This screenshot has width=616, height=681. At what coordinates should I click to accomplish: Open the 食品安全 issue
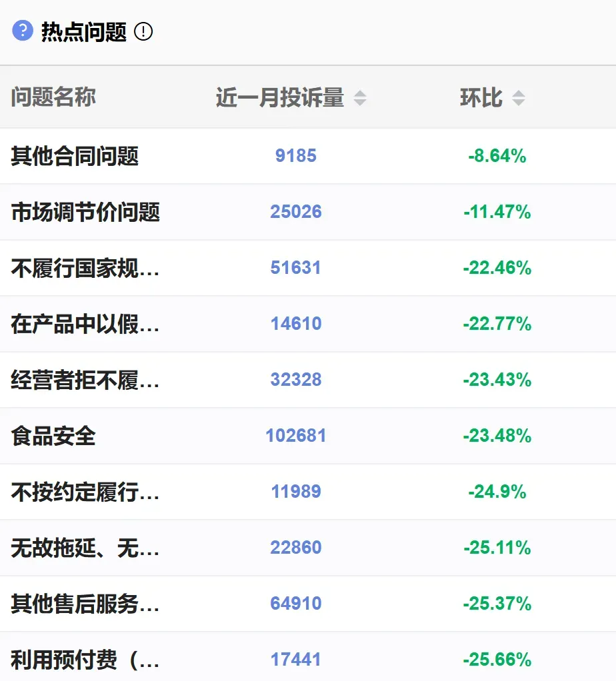pos(53,436)
